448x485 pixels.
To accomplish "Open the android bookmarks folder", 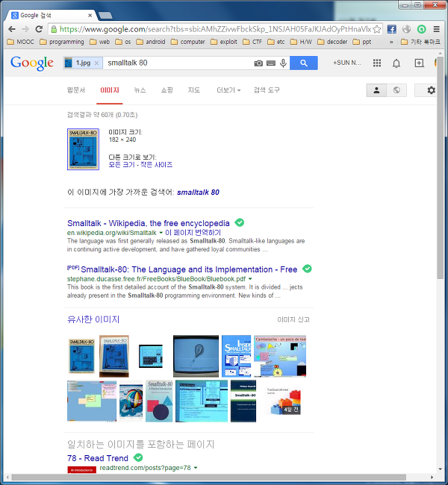I will pos(151,42).
